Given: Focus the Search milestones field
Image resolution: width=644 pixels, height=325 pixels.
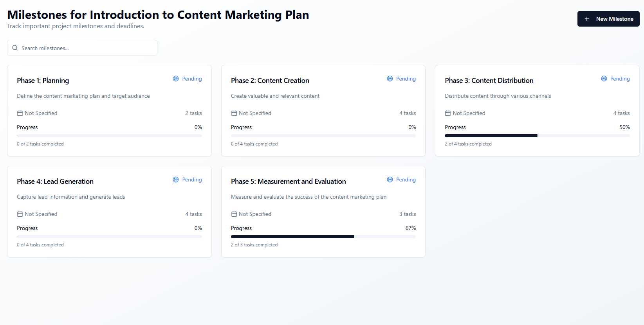Looking at the screenshot, I should 82,48.
